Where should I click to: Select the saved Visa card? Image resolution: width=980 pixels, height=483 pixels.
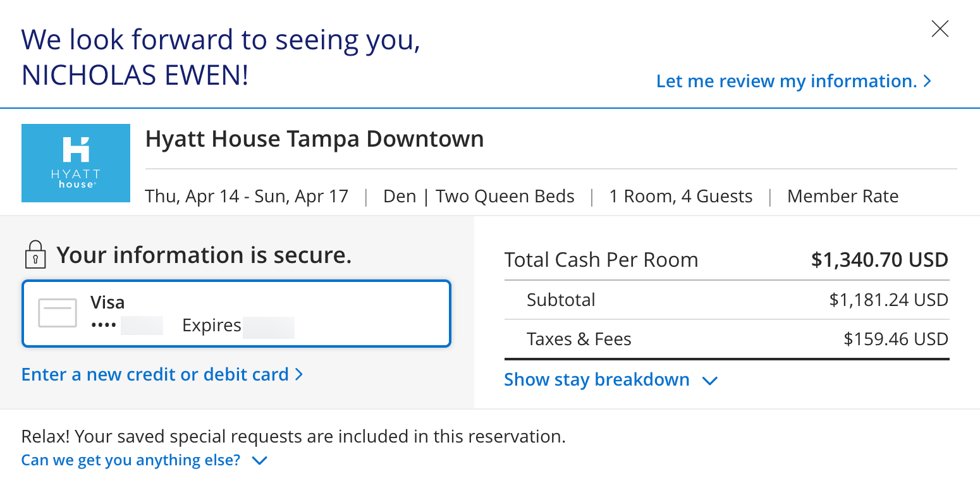pyautogui.click(x=236, y=314)
